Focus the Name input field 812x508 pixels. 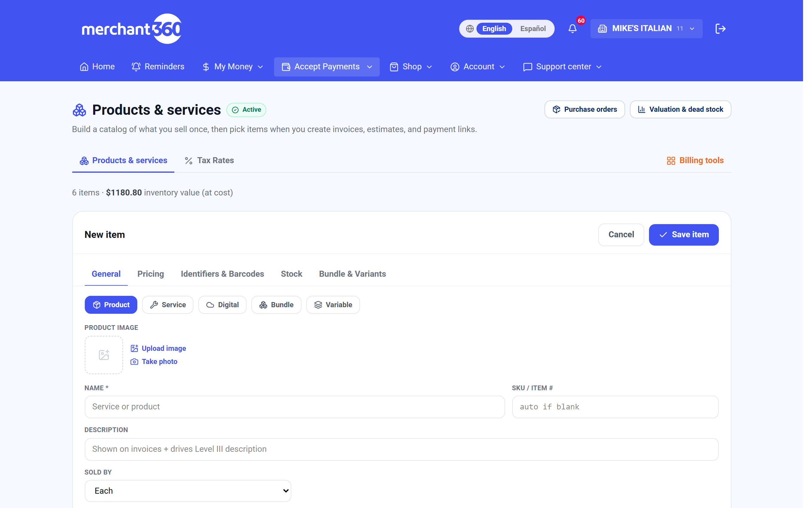coord(295,407)
